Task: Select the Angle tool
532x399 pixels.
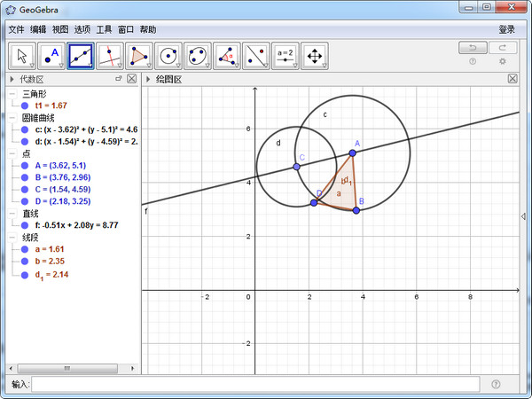Action: [x=227, y=57]
